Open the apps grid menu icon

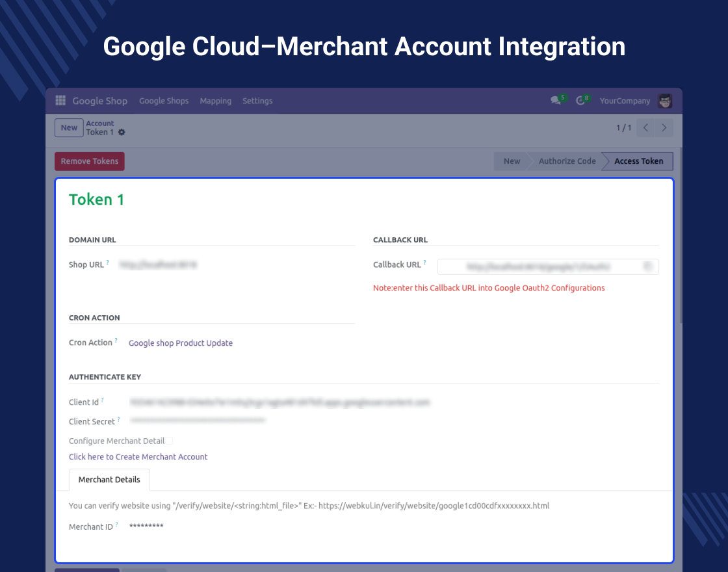(60, 100)
